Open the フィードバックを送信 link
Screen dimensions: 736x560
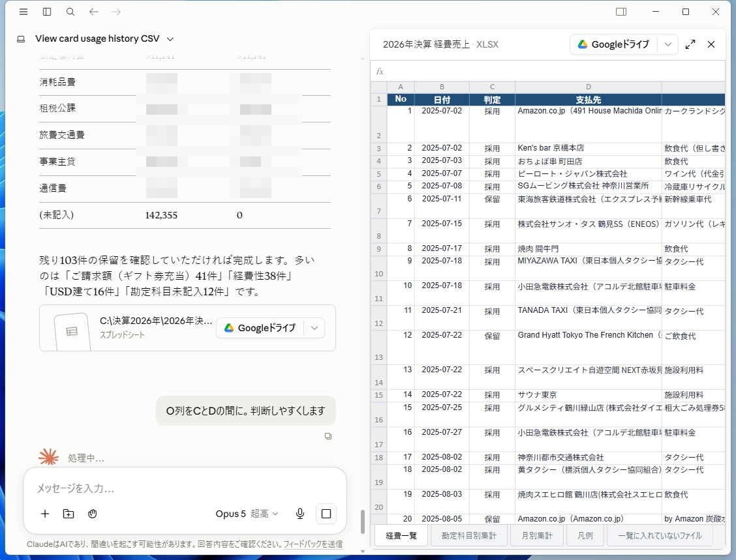(313, 544)
